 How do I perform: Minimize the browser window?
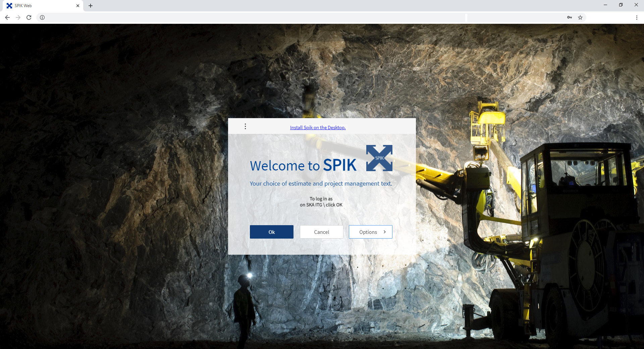coord(605,5)
